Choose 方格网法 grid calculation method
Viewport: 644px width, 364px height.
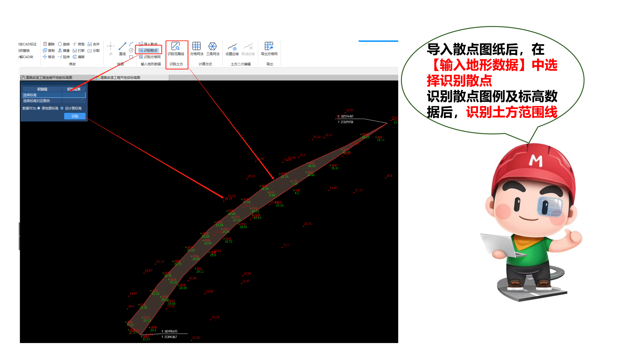tap(196, 49)
